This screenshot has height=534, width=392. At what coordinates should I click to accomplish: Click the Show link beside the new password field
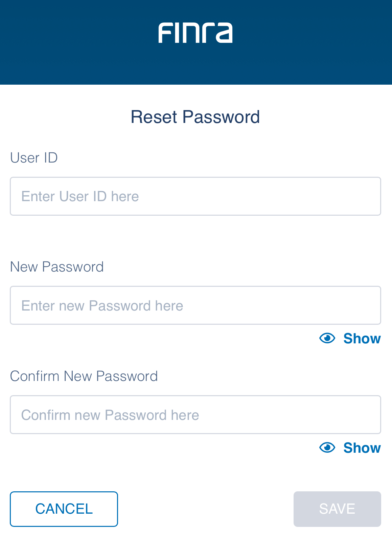tap(362, 338)
